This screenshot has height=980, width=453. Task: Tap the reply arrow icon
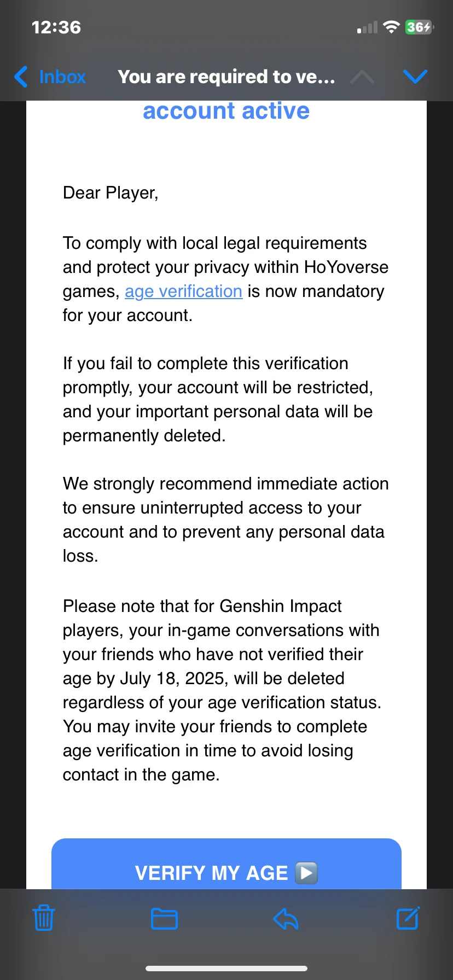click(x=284, y=918)
